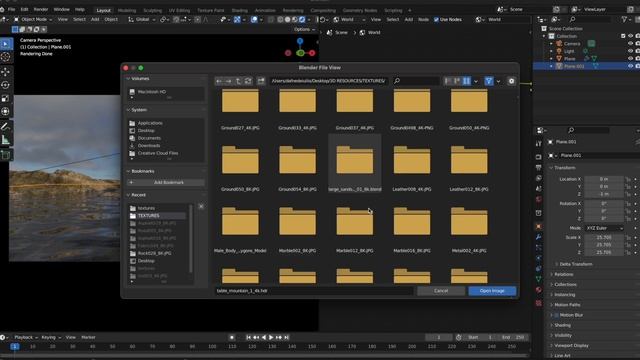Switch to thumbnail display mode
Viewport: 640px width, 360px height.
pos(466,81)
